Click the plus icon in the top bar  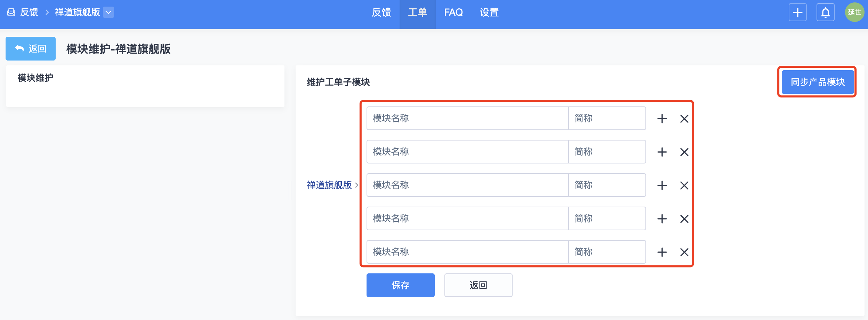click(x=797, y=13)
